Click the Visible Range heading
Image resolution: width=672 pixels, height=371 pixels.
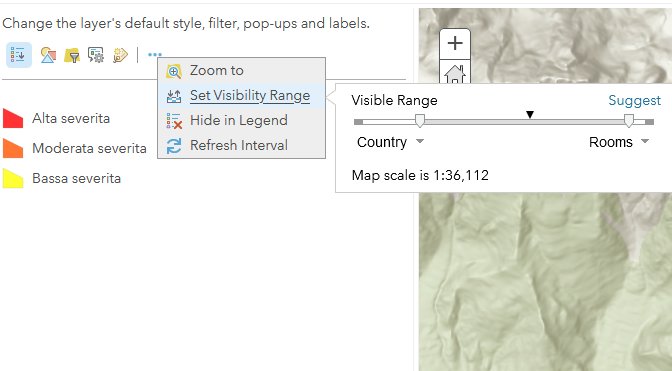394,100
